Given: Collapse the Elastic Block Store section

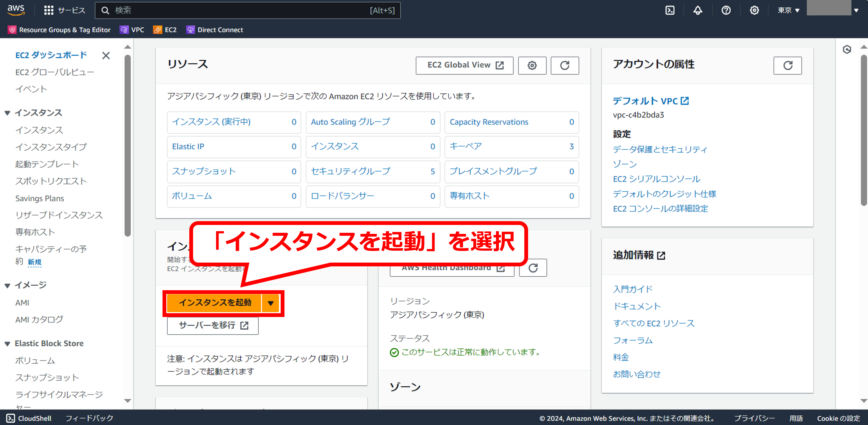Looking at the screenshot, I should pos(7,344).
